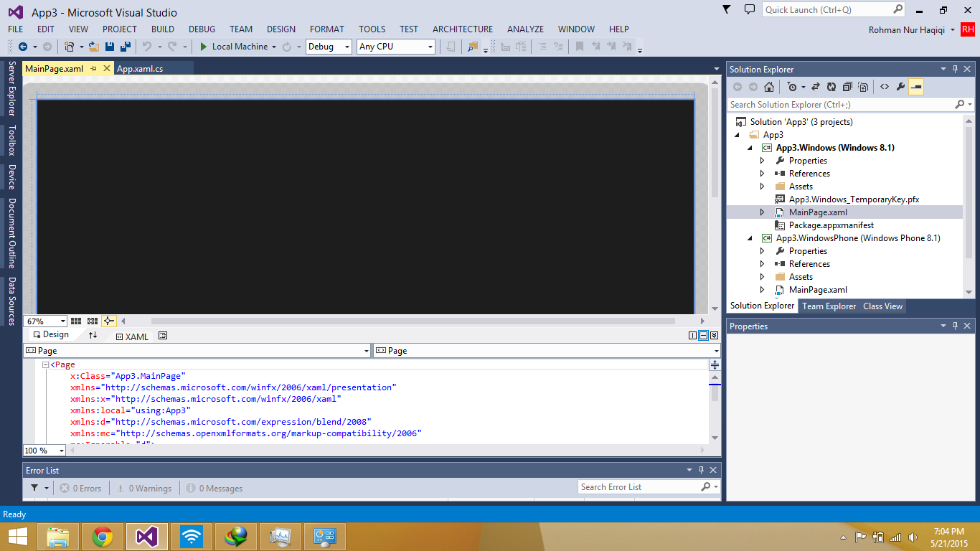Screen dimensions: 980x551
Task: Collapse the App3.Windows project node
Action: point(750,148)
